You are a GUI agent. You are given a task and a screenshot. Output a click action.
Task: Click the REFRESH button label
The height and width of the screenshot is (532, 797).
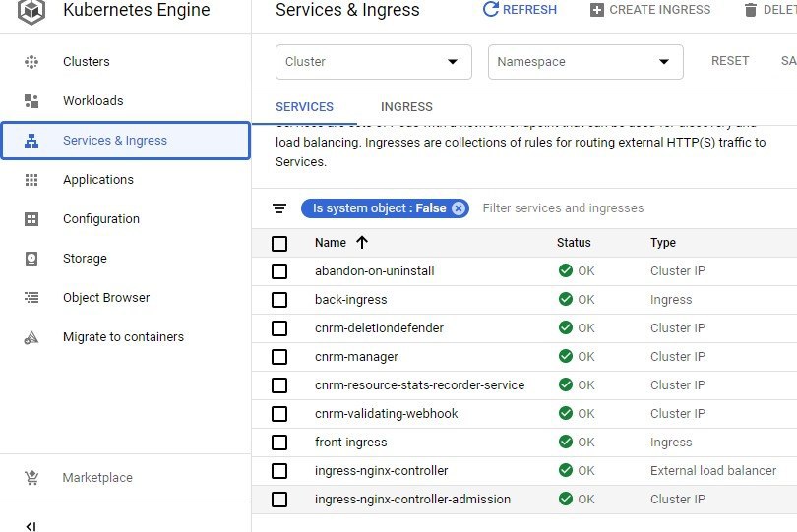529,10
